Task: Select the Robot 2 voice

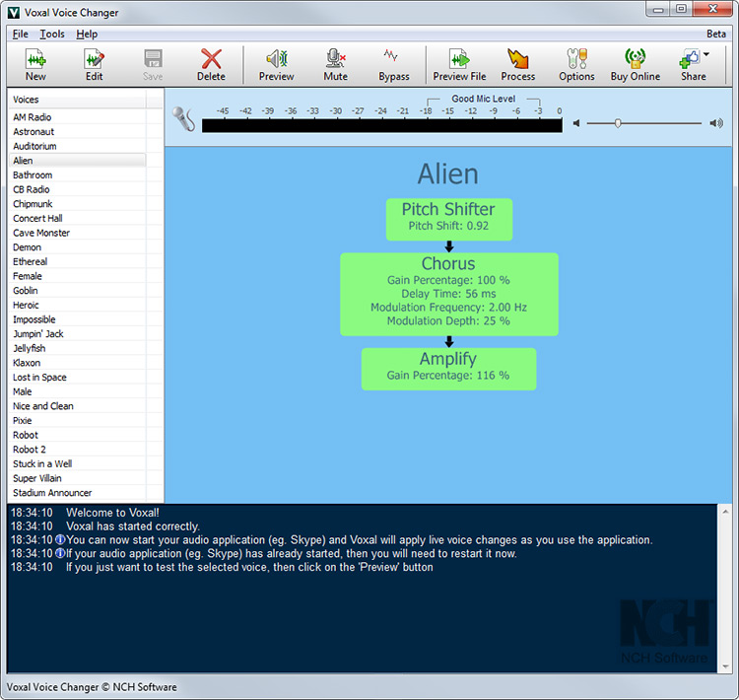Action: pyautogui.click(x=77, y=450)
